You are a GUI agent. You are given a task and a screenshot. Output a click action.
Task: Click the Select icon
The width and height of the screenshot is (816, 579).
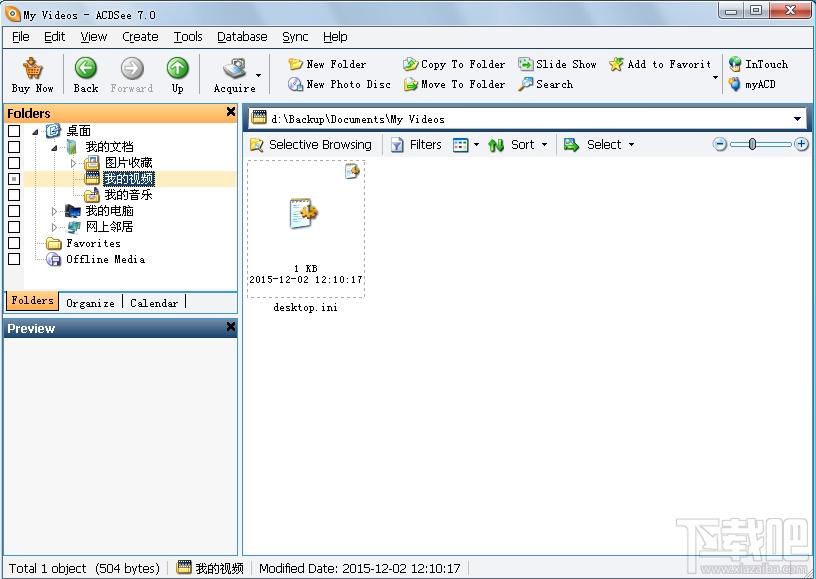[x=571, y=145]
